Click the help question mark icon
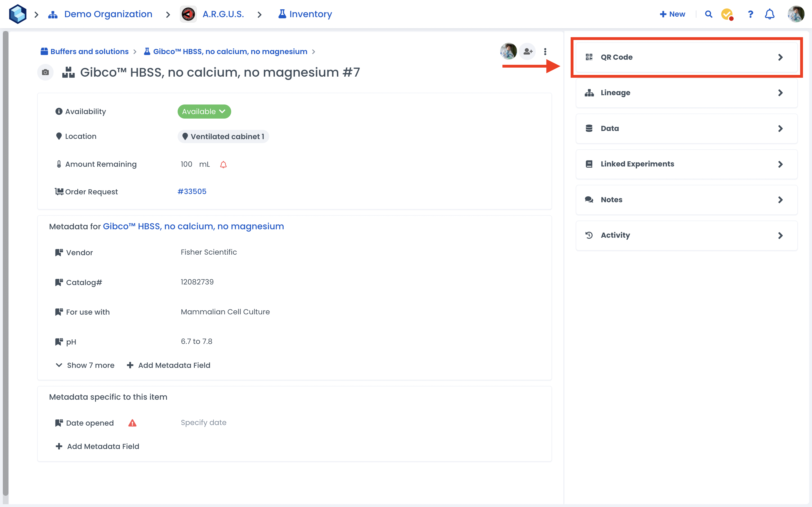 [x=750, y=14]
